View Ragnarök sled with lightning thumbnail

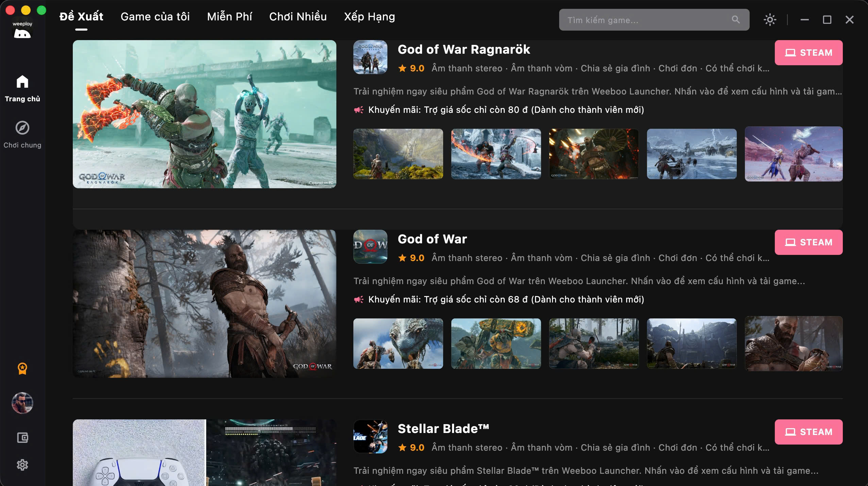tap(692, 154)
